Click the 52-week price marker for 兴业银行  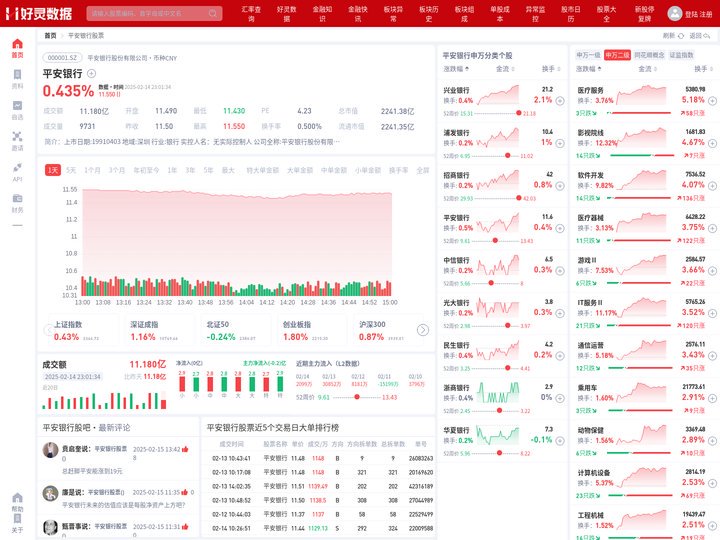[x=518, y=113]
